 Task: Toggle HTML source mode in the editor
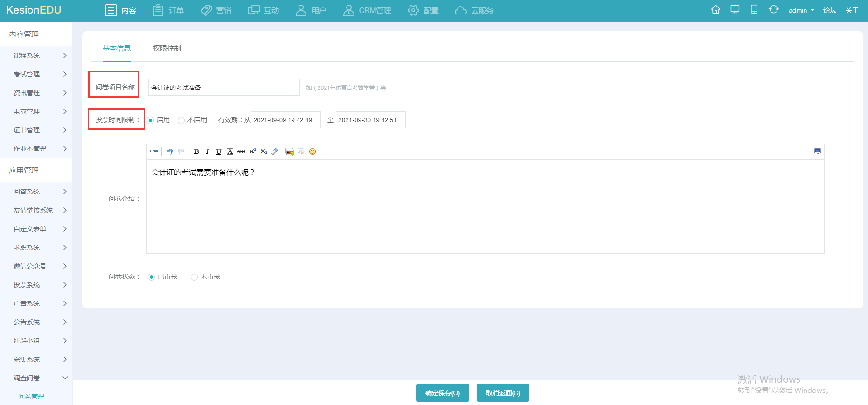coord(154,151)
